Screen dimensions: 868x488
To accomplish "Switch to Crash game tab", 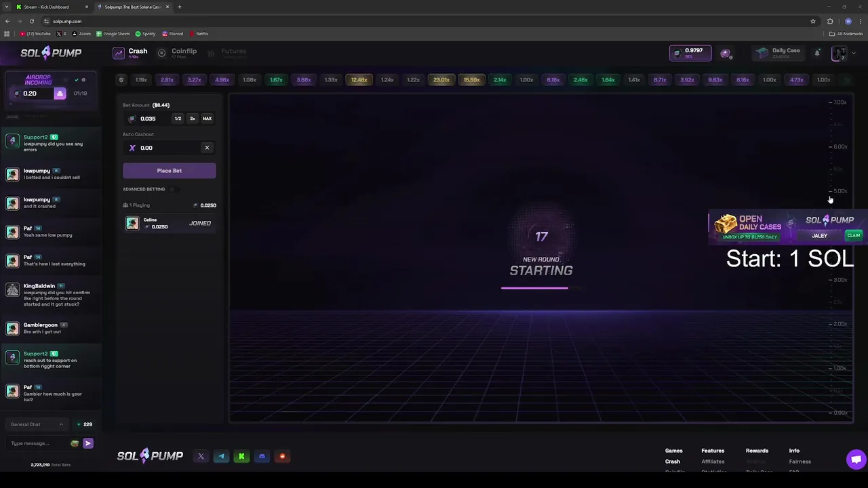I will pos(130,53).
